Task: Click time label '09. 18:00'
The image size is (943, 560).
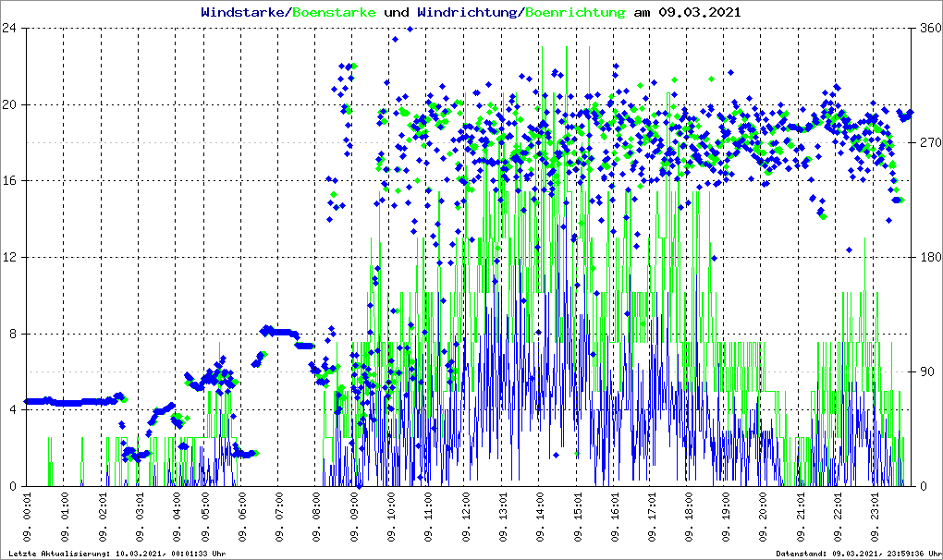Action: click(x=688, y=517)
